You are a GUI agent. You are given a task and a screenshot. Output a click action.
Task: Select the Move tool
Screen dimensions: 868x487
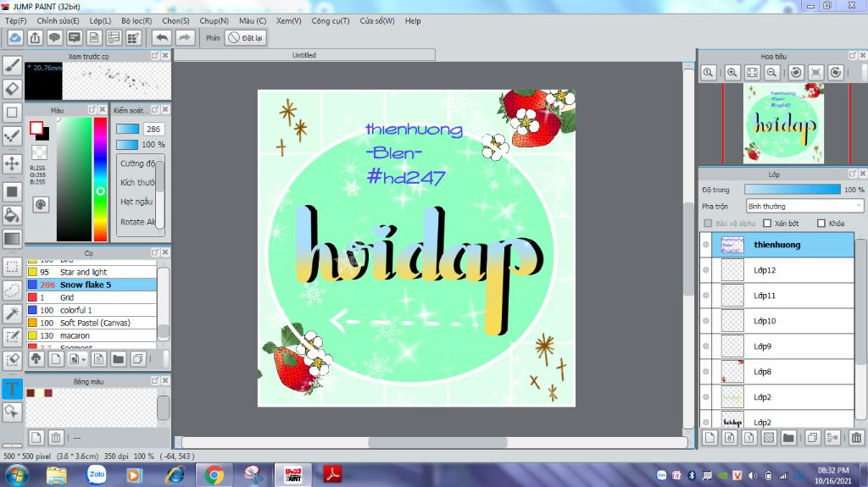click(12, 163)
